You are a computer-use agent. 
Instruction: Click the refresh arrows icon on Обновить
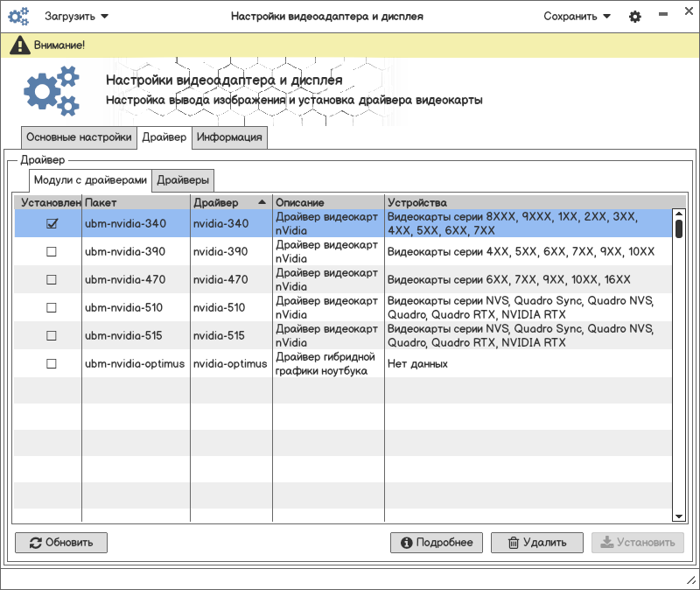tap(35, 543)
